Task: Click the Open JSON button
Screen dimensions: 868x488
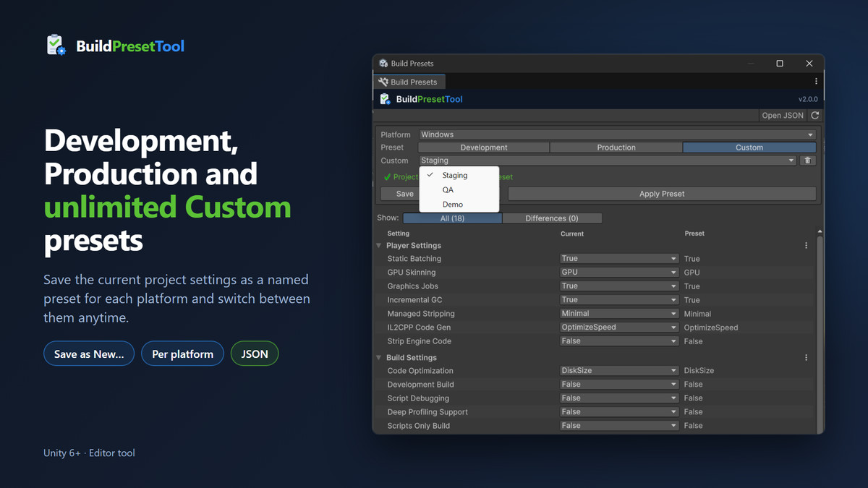Action: [783, 116]
